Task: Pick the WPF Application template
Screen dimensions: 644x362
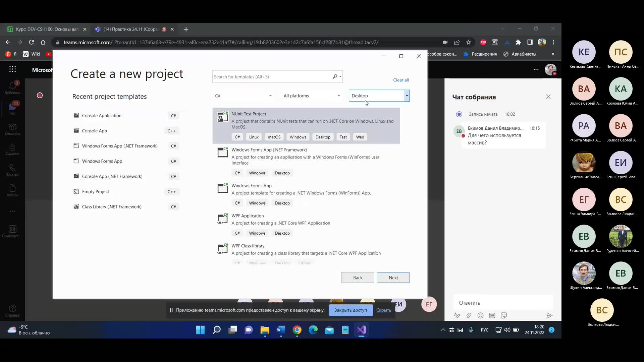Action: 306,225
